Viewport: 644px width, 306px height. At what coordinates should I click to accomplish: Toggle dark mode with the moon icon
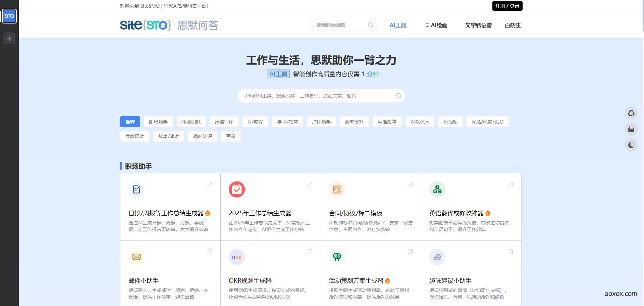632,145
